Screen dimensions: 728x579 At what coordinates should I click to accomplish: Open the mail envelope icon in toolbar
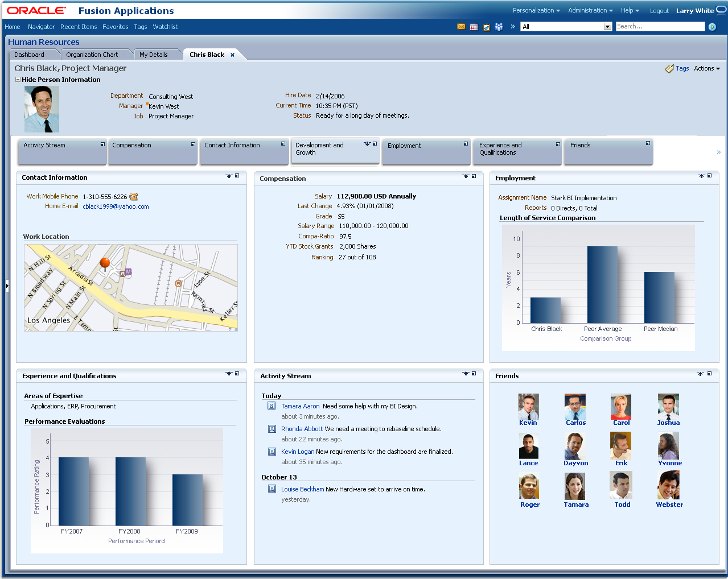coord(461,27)
